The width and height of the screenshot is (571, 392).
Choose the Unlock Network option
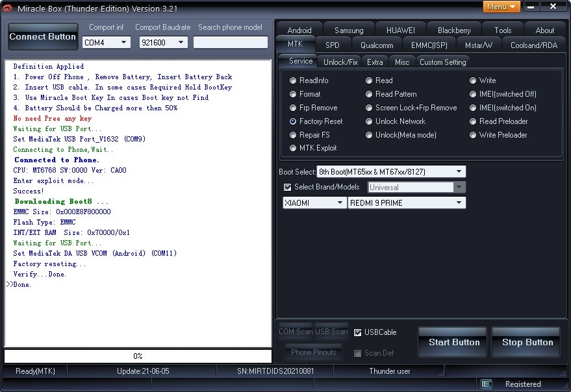tap(396, 121)
